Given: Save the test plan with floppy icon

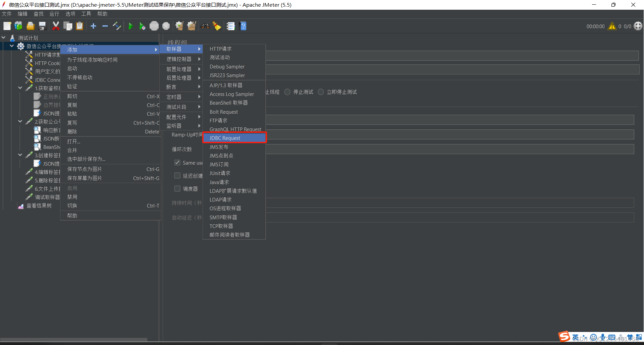Looking at the screenshot, I should (42, 26).
